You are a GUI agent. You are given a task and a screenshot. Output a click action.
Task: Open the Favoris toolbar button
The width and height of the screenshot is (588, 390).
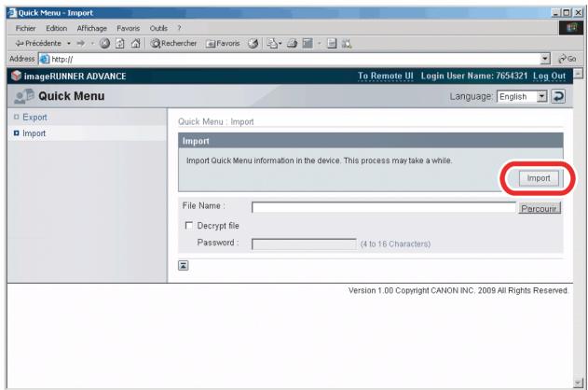click(x=223, y=44)
